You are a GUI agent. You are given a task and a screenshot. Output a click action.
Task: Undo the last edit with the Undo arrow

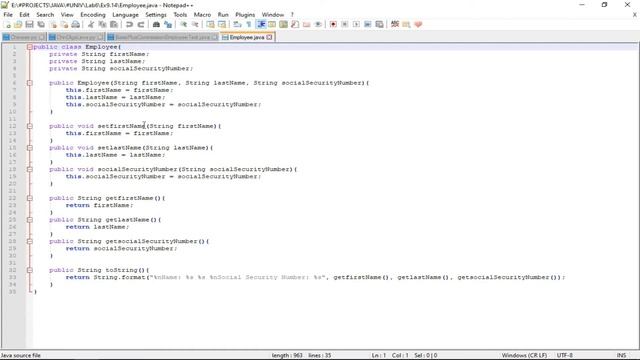(129, 24)
